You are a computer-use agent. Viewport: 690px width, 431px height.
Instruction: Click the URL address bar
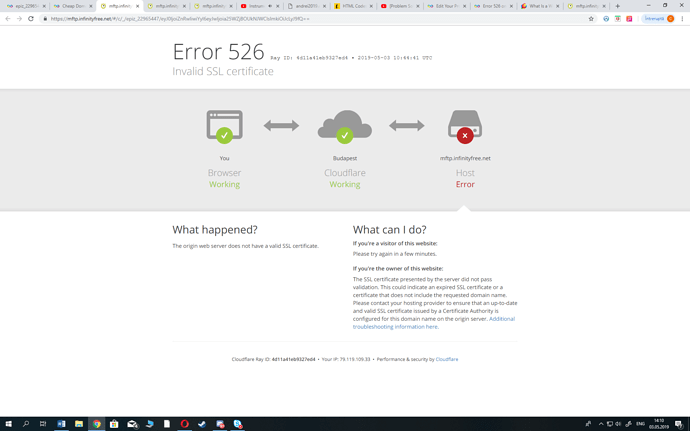click(317, 19)
